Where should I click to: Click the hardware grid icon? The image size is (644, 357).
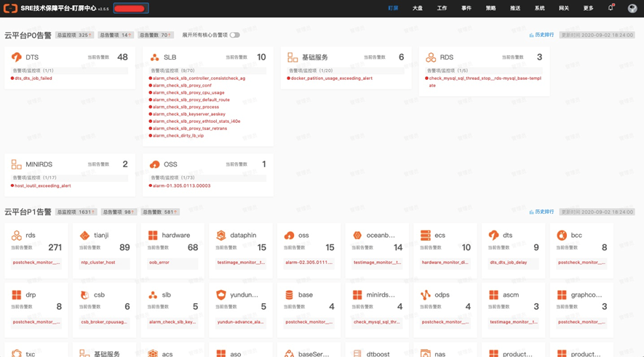coord(153,235)
